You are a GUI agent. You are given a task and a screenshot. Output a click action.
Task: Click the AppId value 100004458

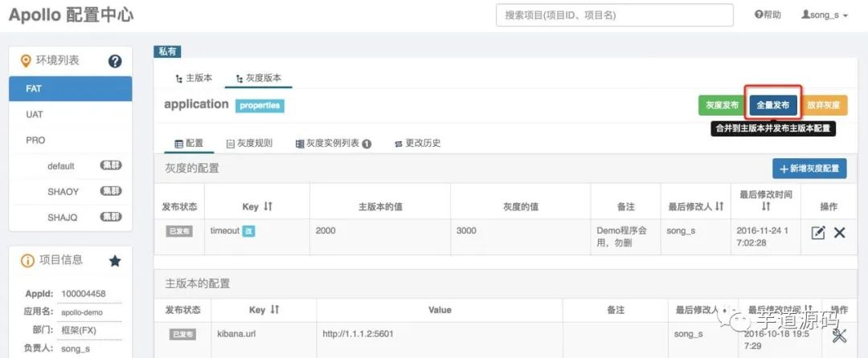84,293
